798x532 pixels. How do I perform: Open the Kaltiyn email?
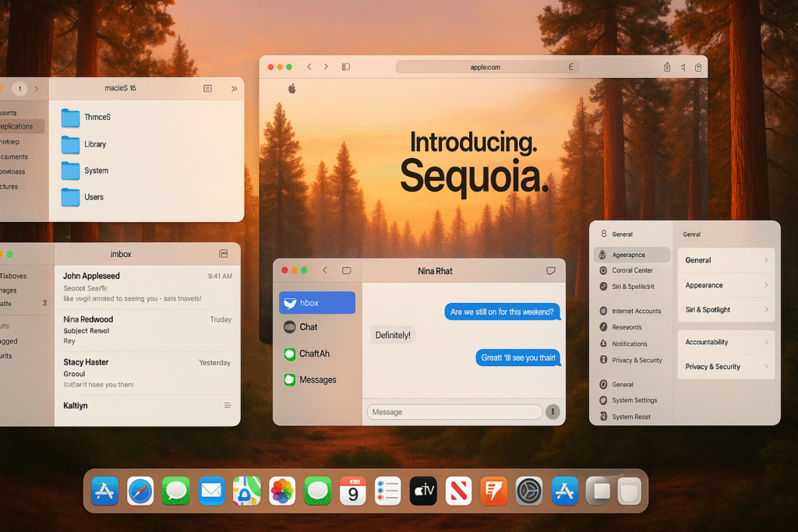pyautogui.click(x=147, y=406)
